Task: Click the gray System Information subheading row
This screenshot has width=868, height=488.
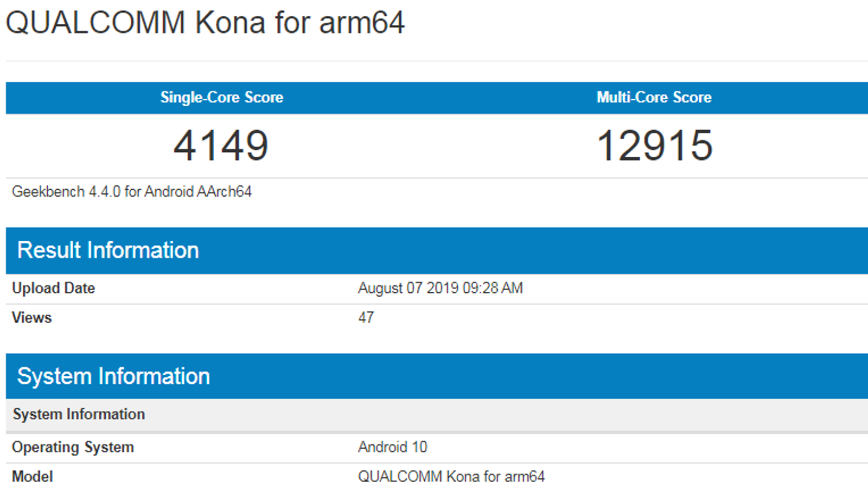Action: click(x=79, y=414)
